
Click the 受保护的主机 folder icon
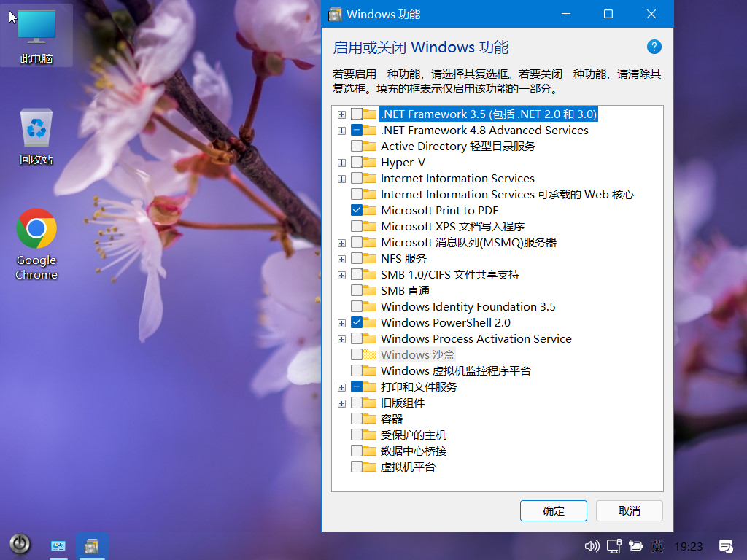click(370, 435)
